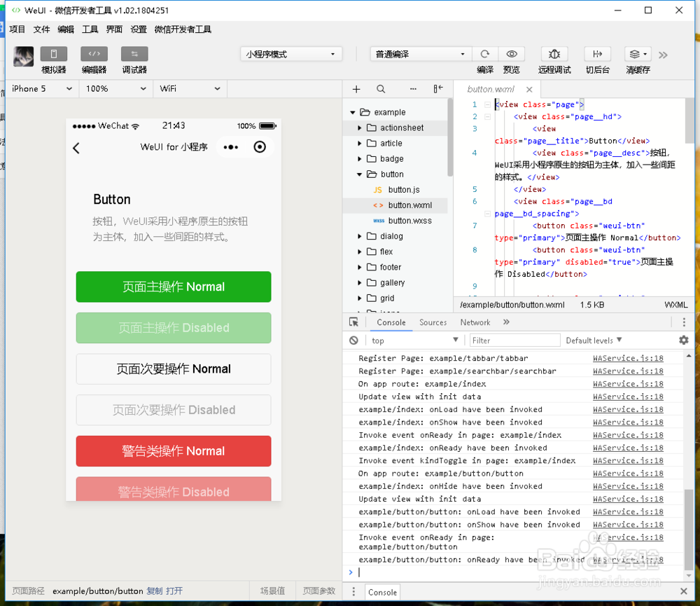The width and height of the screenshot is (700, 606).
Task: Switch to the Sources tab
Action: click(x=433, y=322)
